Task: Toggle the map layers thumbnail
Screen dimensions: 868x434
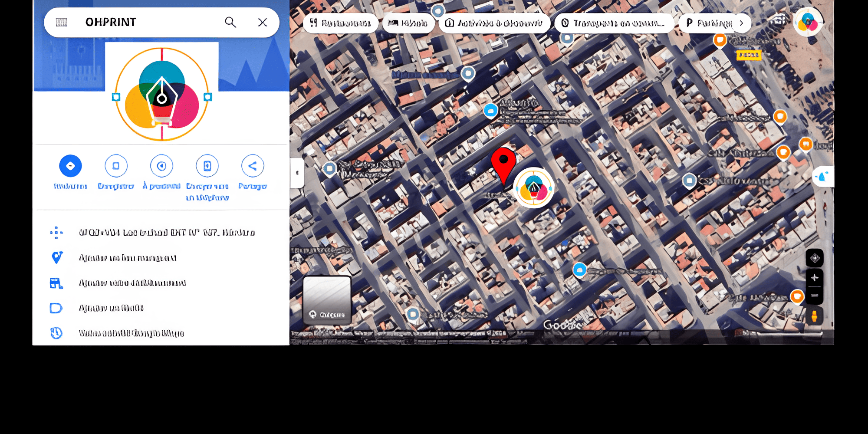Action: coord(327,300)
